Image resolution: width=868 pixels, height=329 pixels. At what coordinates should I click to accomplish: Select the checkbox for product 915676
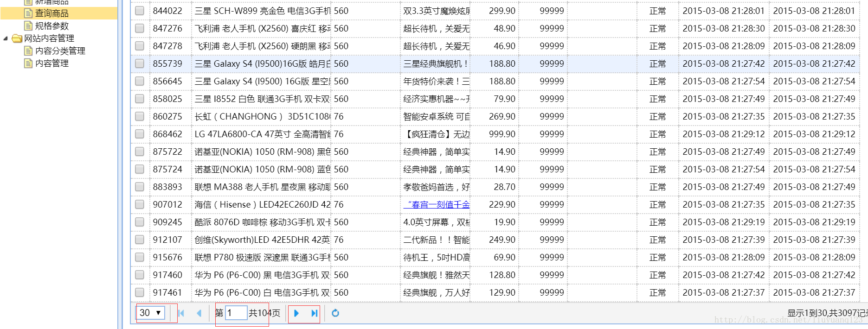coord(140,257)
